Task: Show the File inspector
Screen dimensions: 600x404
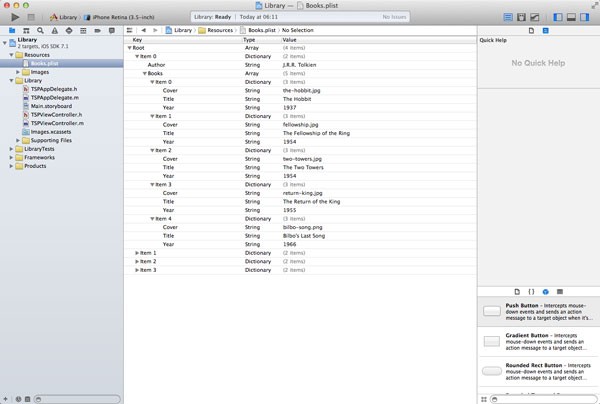Action: click(x=531, y=31)
